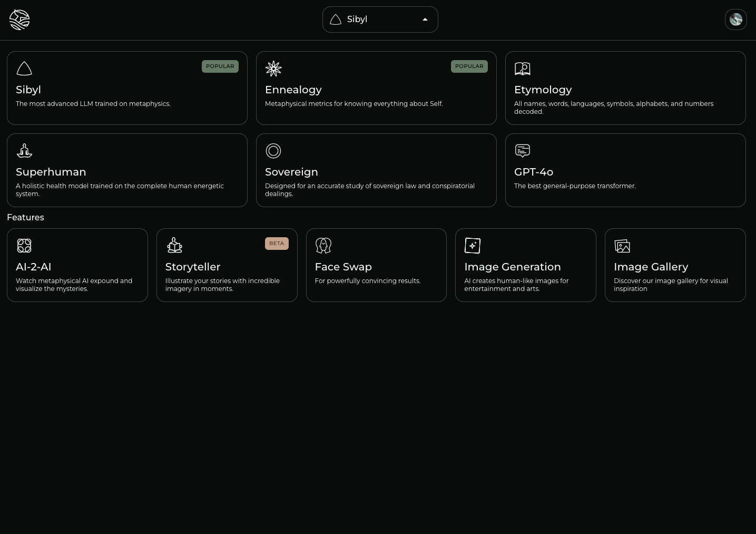The height and width of the screenshot is (534, 756).
Task: Open the Sibyl model selector dropdown
Action: 380,20
